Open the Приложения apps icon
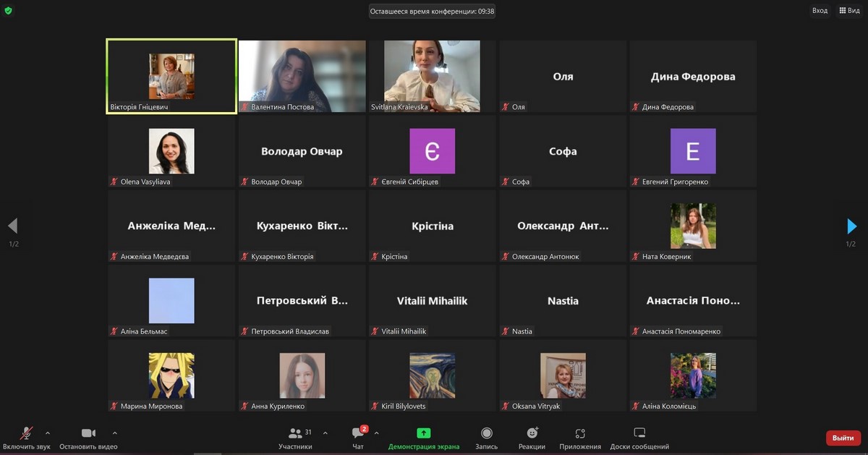The width and height of the screenshot is (868, 455). 580,434
